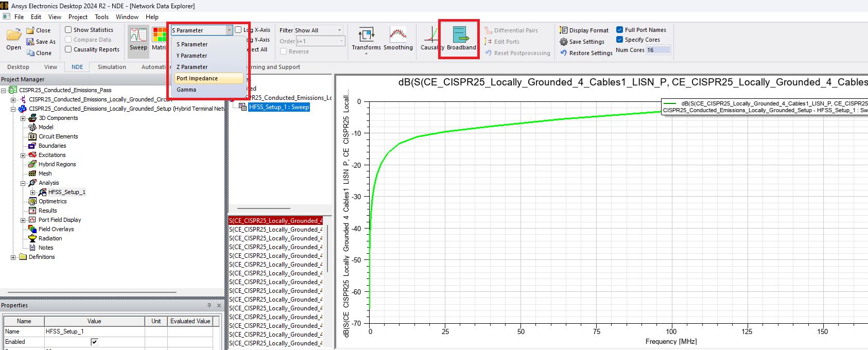Tick the Reverse checkbox

(x=283, y=51)
